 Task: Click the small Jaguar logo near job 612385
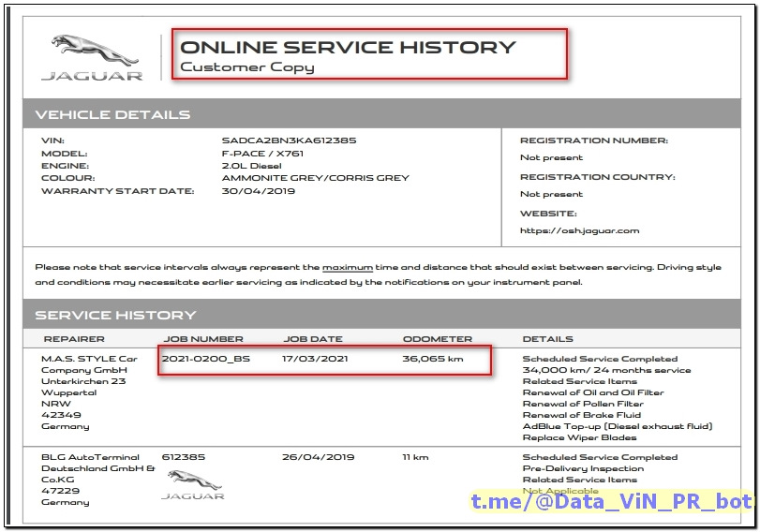pos(193,484)
